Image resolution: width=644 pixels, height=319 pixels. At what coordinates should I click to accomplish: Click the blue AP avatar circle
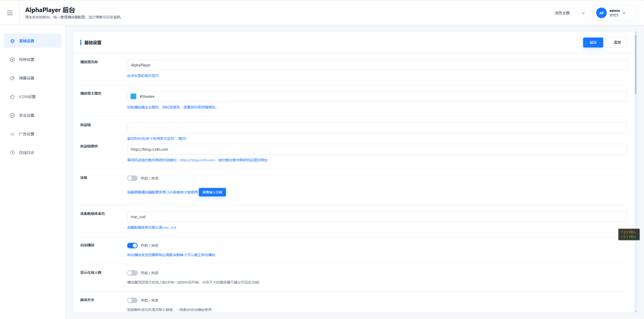coord(601,13)
